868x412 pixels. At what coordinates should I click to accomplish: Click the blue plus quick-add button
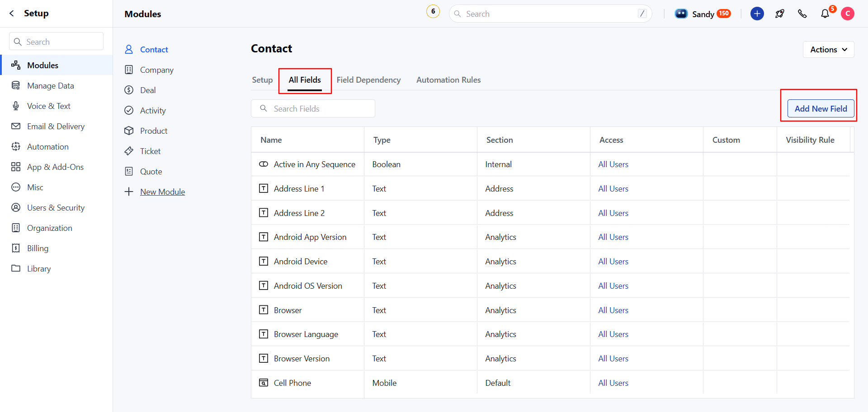[x=757, y=14]
